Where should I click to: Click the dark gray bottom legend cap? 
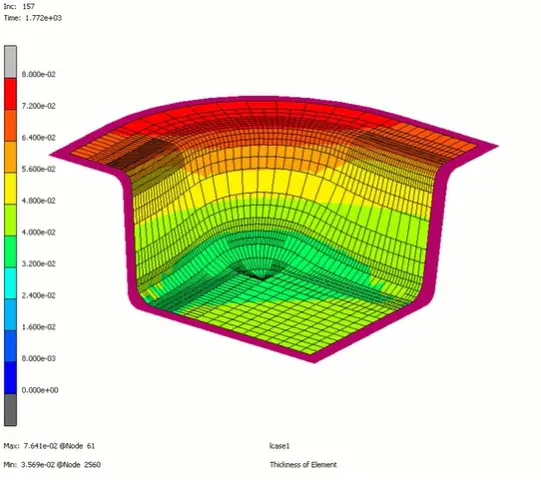[x=10, y=410]
